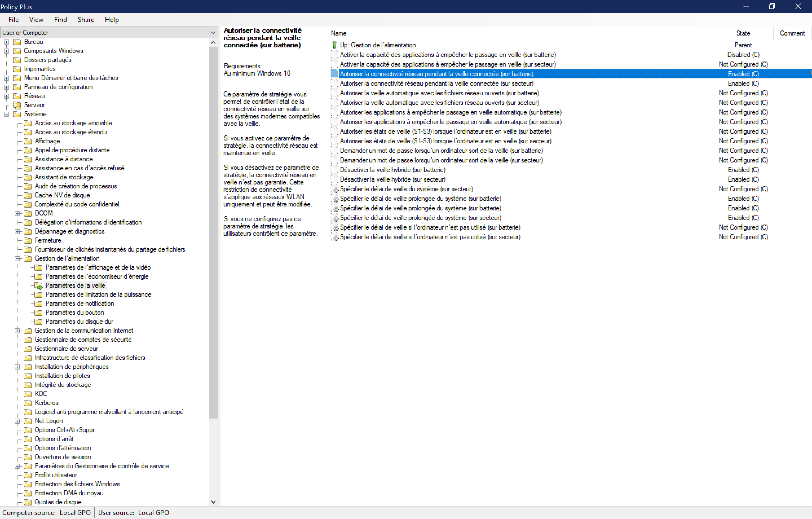Click the Name column header
The image size is (812, 519).
tap(339, 33)
